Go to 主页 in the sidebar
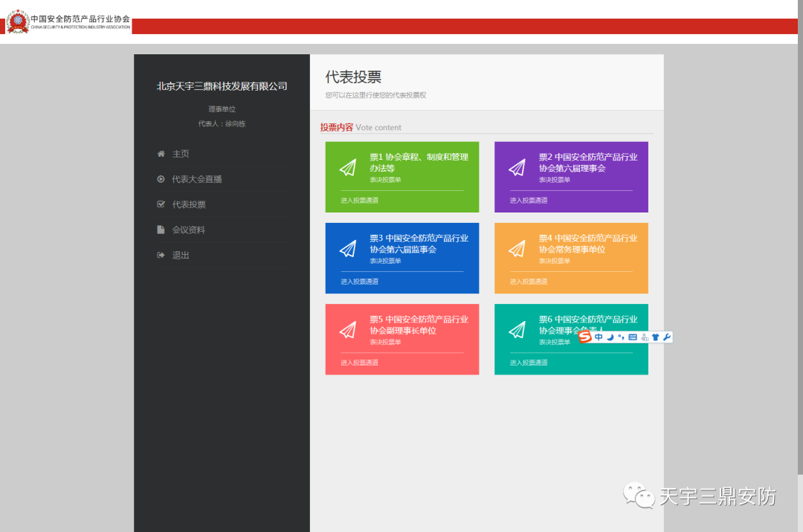Viewport: 803px width, 532px height. [181, 154]
